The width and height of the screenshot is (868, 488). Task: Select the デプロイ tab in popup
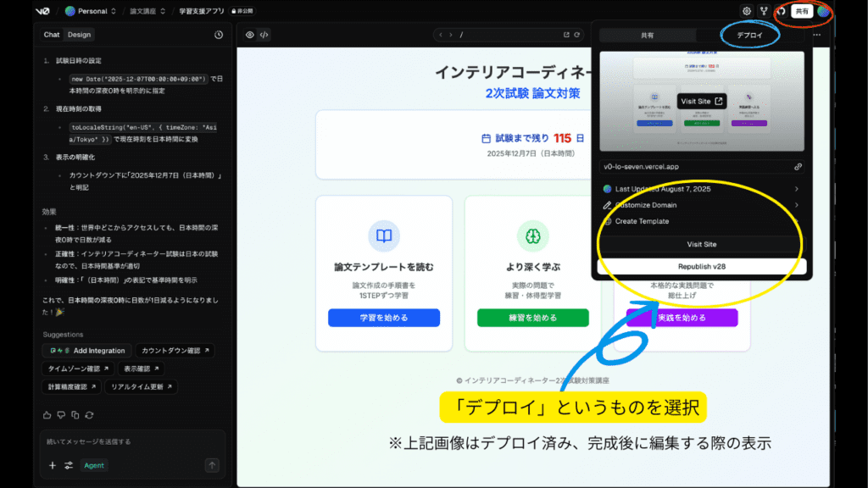tap(748, 36)
